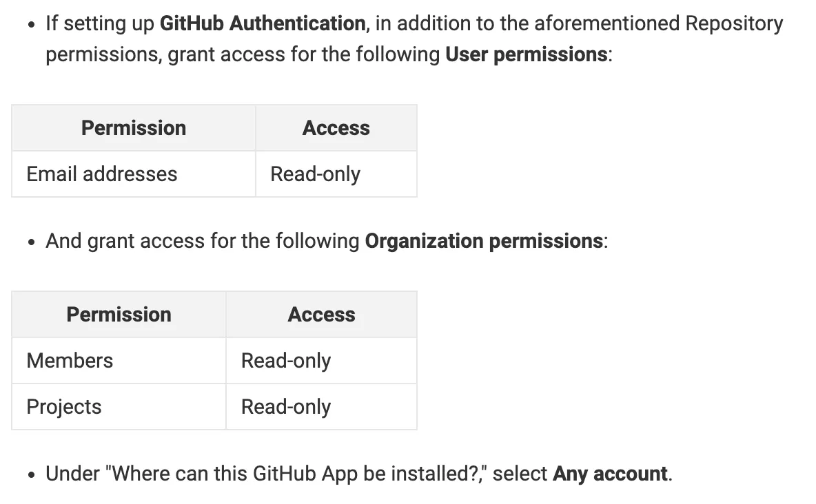Click the bold "Any account" text
This screenshot has width=816, height=504.
[610, 474]
